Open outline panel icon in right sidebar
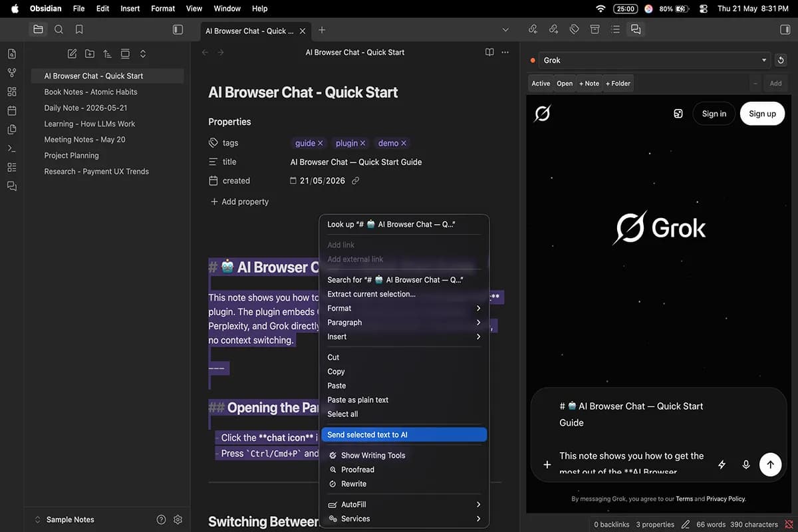The width and height of the screenshot is (798, 532). [x=615, y=29]
